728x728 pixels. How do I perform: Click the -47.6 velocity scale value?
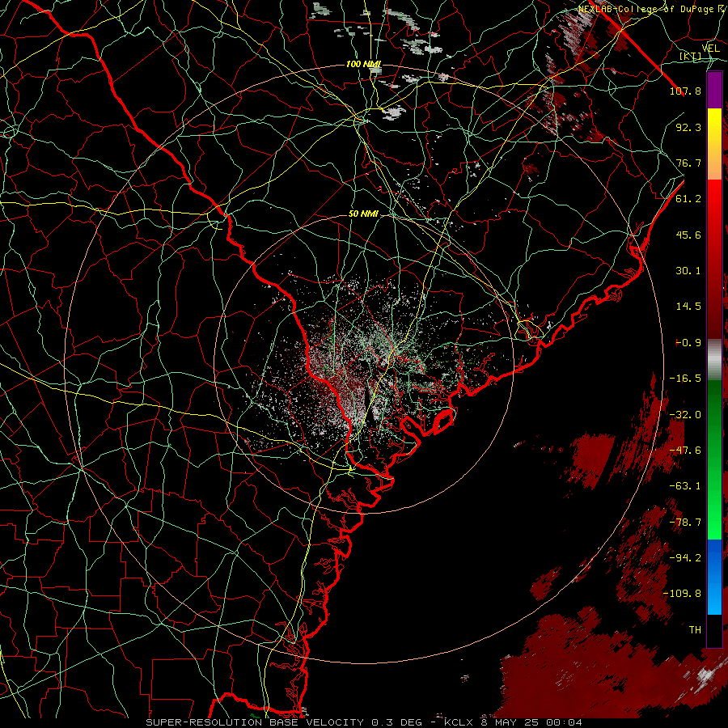pos(685,451)
